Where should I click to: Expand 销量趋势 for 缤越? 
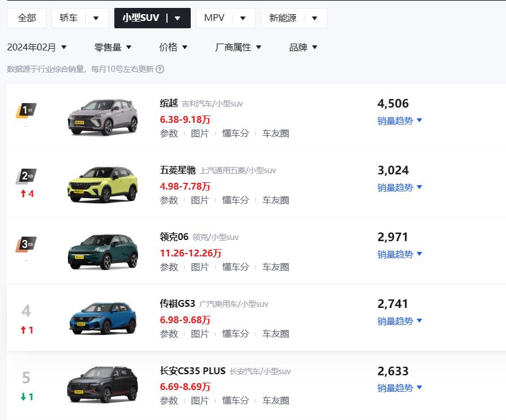click(x=400, y=121)
